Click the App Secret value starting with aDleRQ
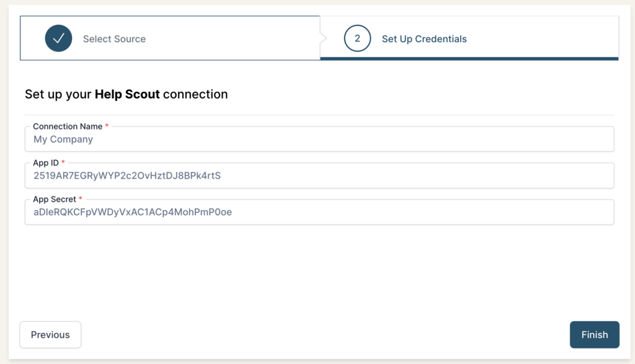The image size is (635, 364). [x=133, y=212]
